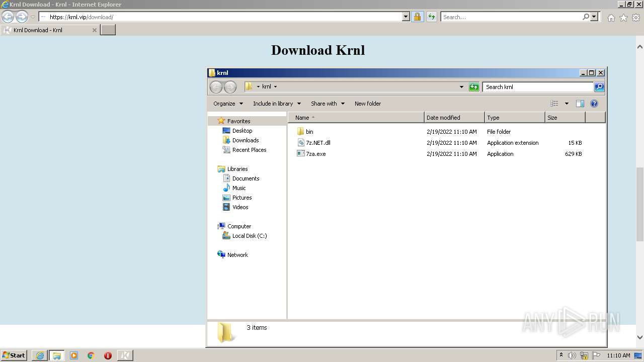The height and width of the screenshot is (362, 644).
Task: Expand view options dropdown arrow
Action: tap(567, 104)
